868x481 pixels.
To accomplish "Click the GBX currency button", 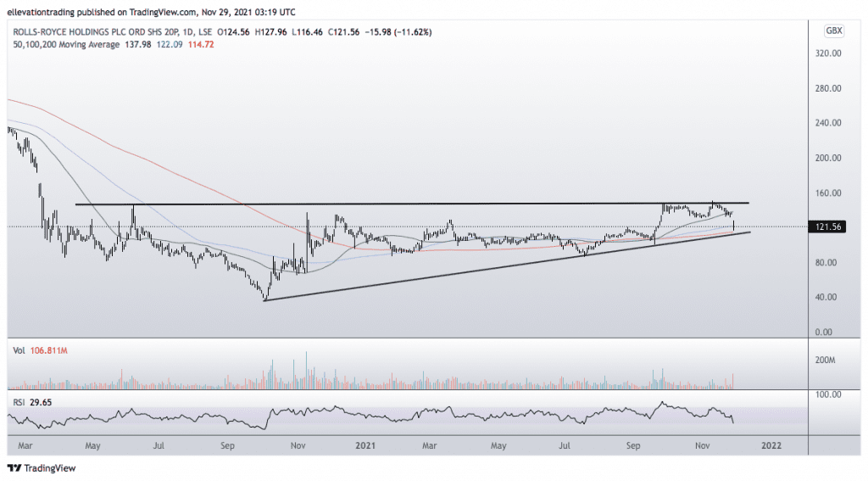I will 834,31.
